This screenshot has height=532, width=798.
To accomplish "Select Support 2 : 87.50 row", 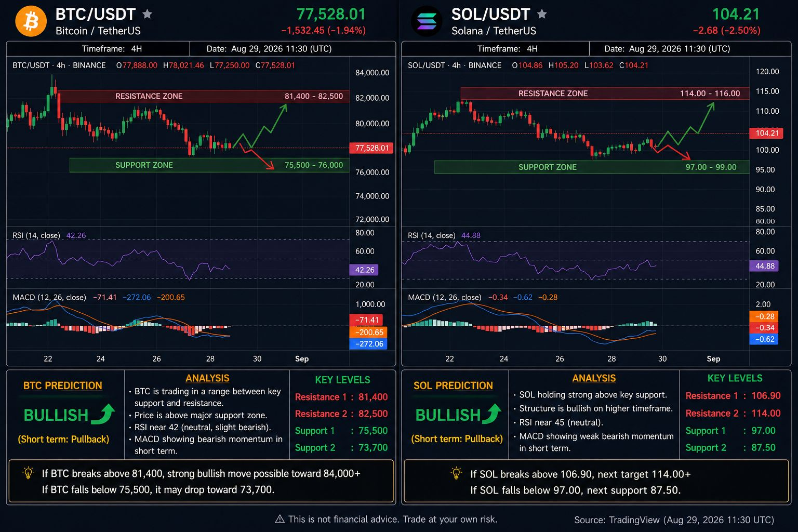I will (730, 448).
